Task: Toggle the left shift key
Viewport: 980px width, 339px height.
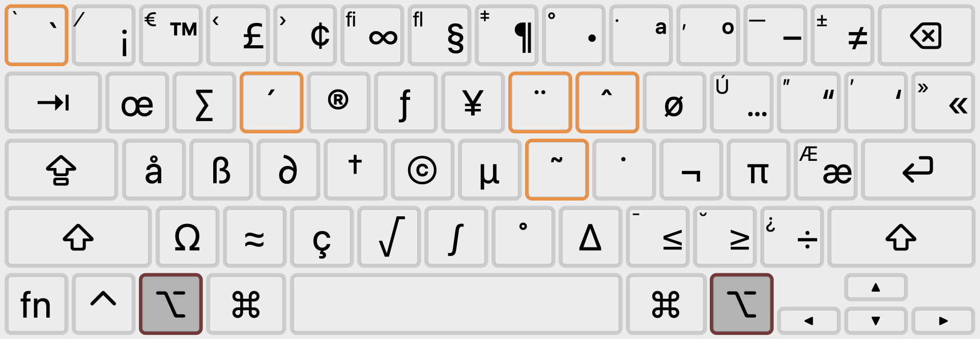Action: click(x=78, y=237)
